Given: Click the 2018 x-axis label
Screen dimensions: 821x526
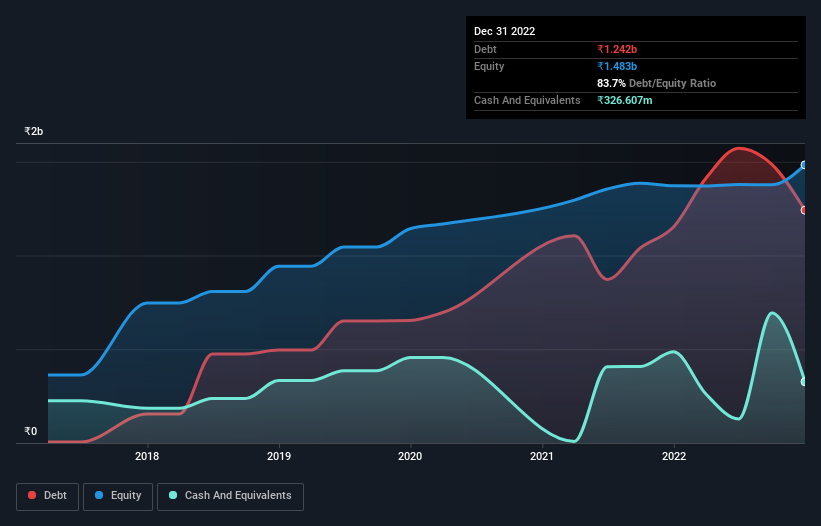Looking at the screenshot, I should pos(147,456).
